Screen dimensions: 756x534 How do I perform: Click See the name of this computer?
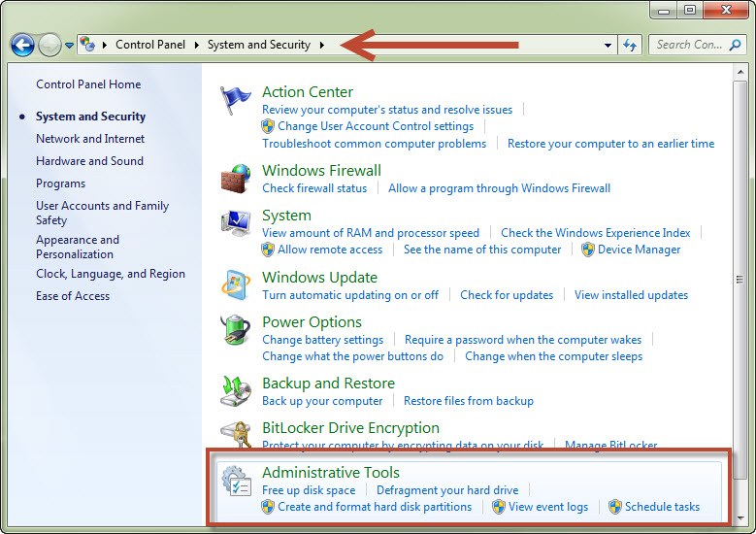482,250
